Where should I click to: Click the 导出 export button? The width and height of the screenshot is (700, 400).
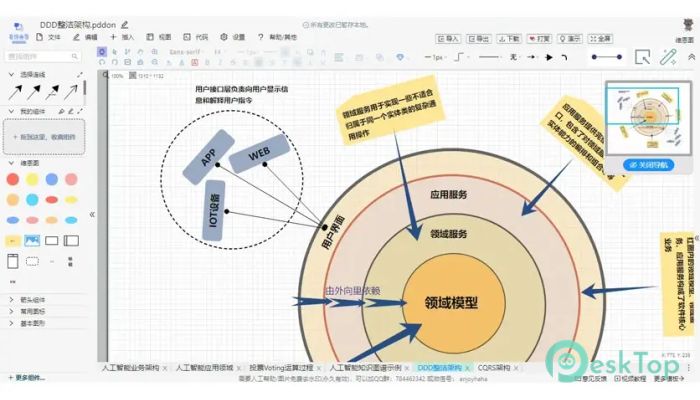pyautogui.click(x=479, y=39)
